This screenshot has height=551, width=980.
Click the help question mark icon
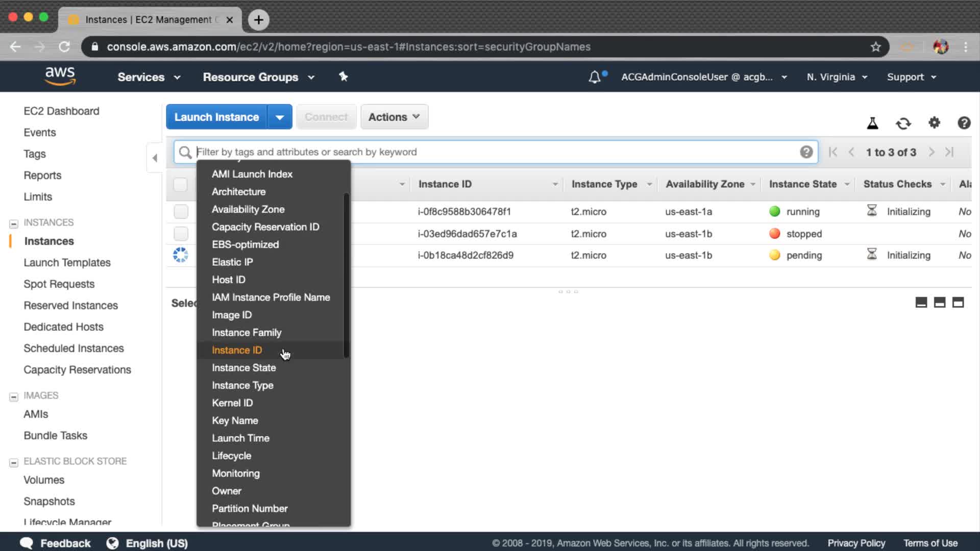(x=964, y=123)
